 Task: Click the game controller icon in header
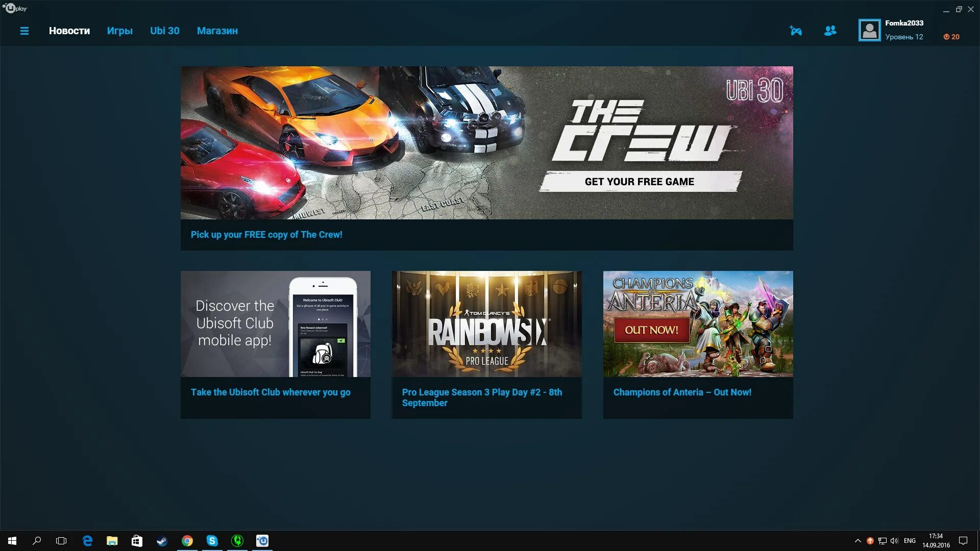point(795,31)
